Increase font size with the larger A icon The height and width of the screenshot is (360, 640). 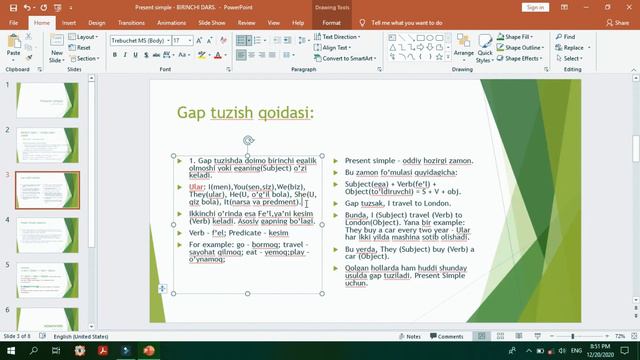[199, 40]
